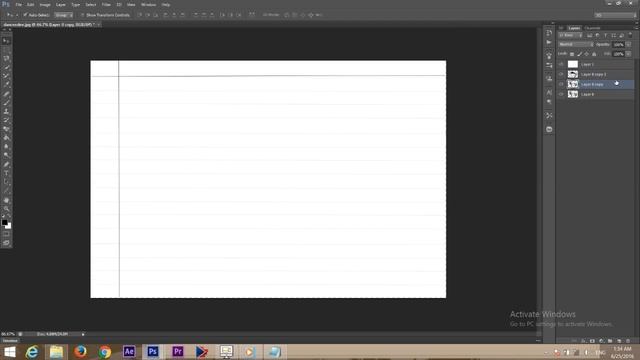
Task: Toggle visibility of Layer 0 copy 2
Action: pyautogui.click(x=561, y=74)
